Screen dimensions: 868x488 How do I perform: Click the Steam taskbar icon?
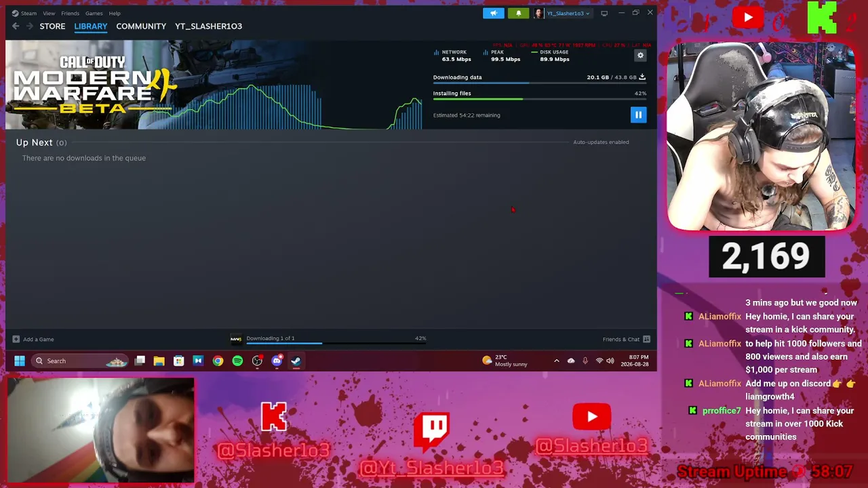tap(296, 361)
